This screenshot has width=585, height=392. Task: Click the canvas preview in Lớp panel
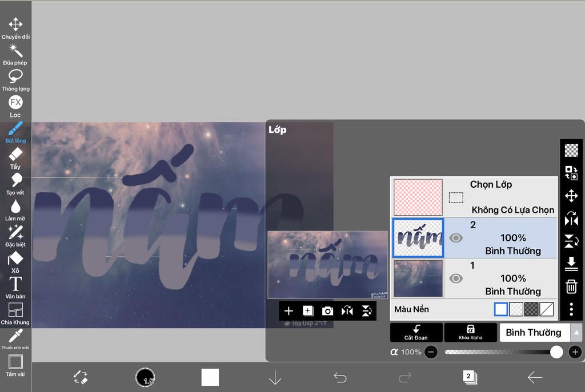click(327, 265)
